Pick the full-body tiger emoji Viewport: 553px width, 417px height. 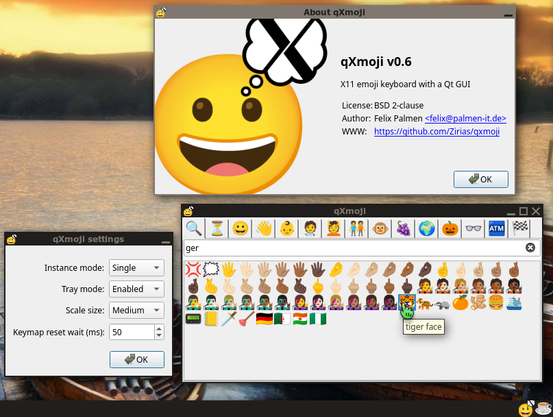[x=425, y=303]
